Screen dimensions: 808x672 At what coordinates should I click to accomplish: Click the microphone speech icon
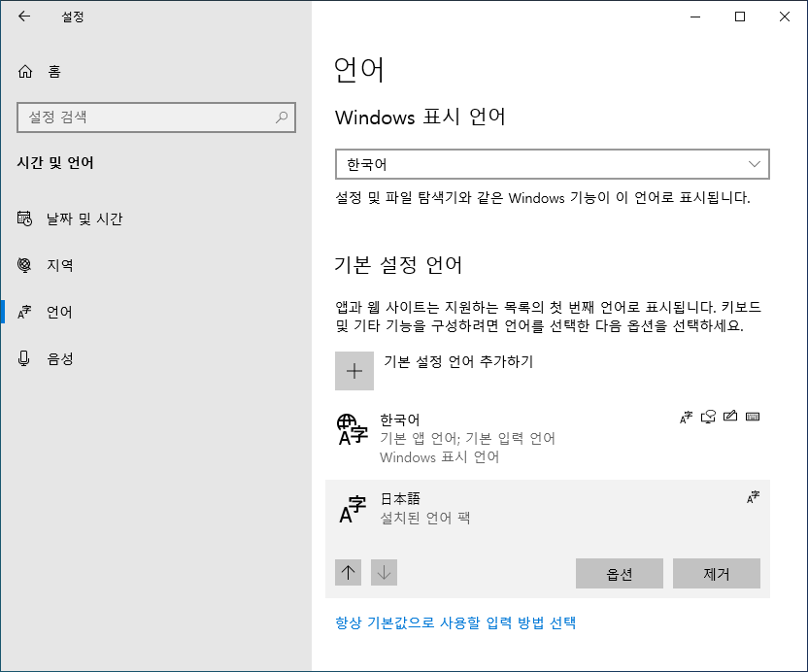point(23,358)
